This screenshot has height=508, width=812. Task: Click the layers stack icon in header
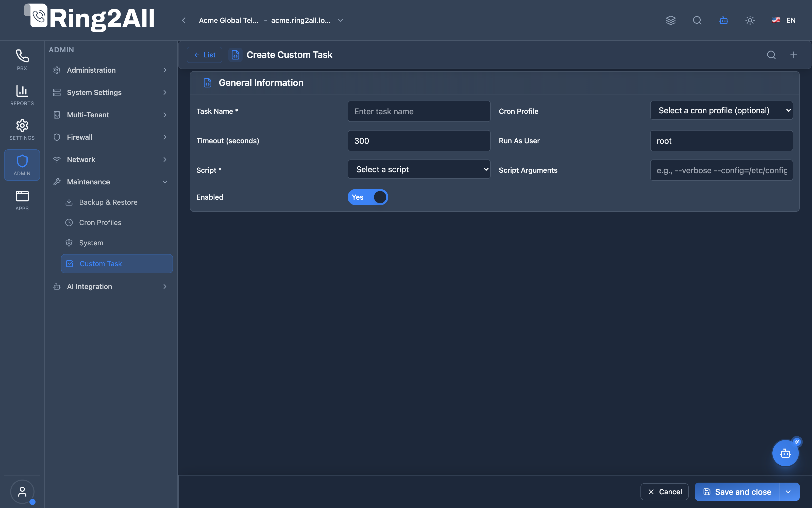[671, 20]
